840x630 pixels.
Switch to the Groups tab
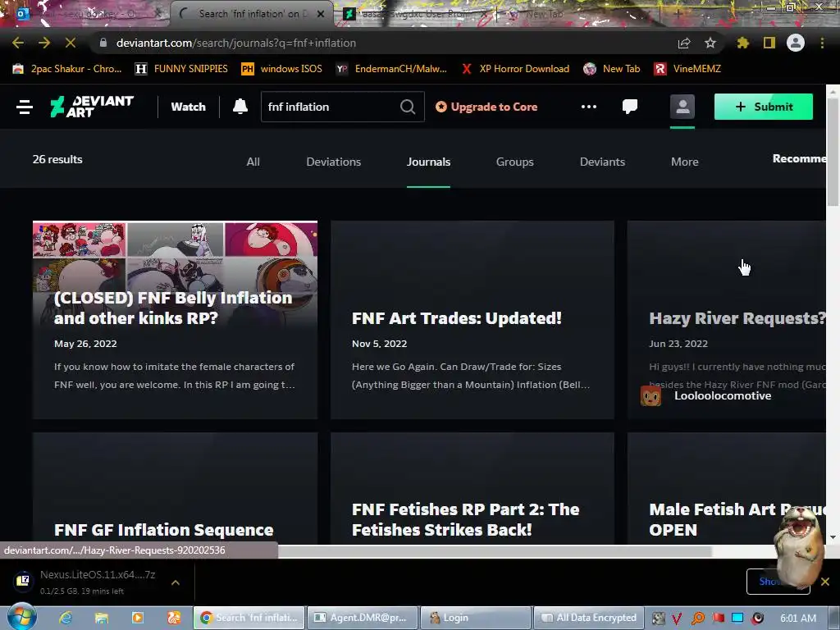[515, 162]
